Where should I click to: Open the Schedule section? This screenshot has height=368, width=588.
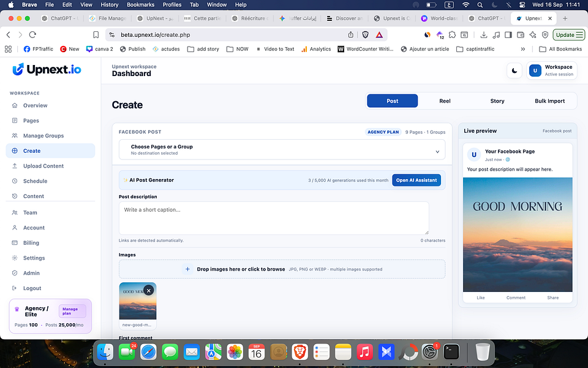[51, 181]
